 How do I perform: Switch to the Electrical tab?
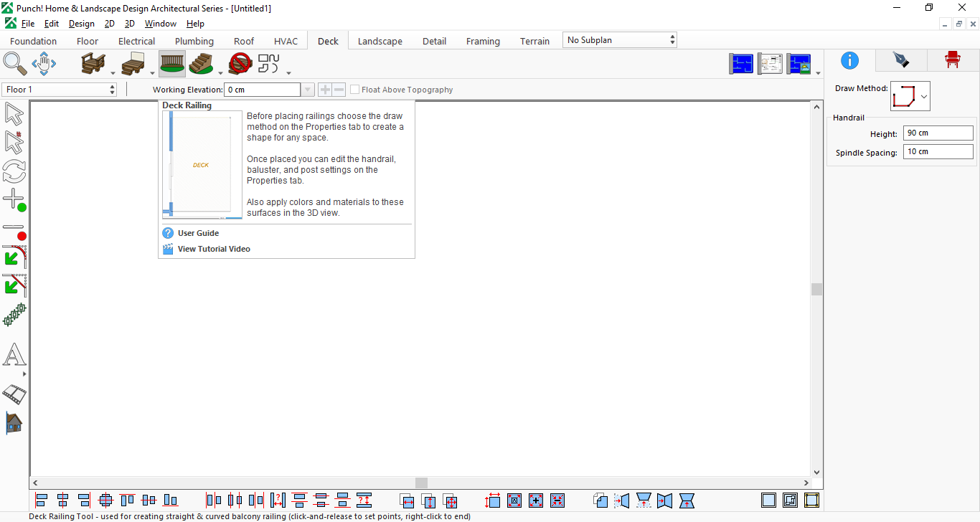coord(136,41)
